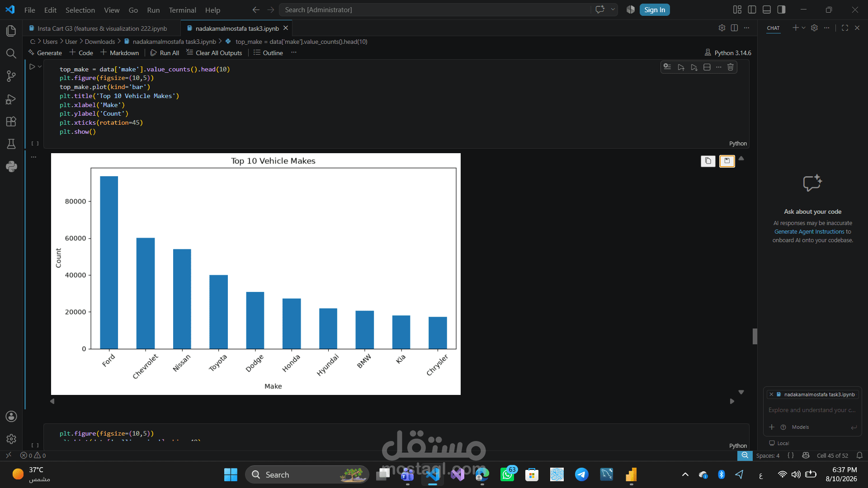Execute cells above from cell toolbar
This screenshot has width=868, height=488.
681,67
